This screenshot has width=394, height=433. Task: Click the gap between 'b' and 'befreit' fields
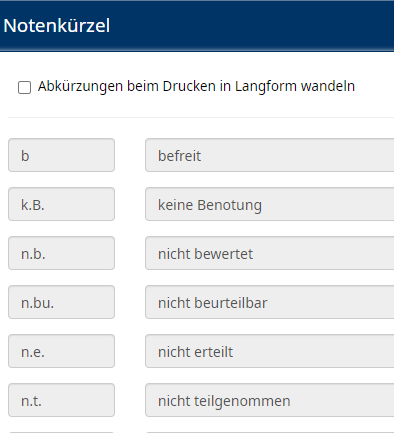[x=130, y=155]
